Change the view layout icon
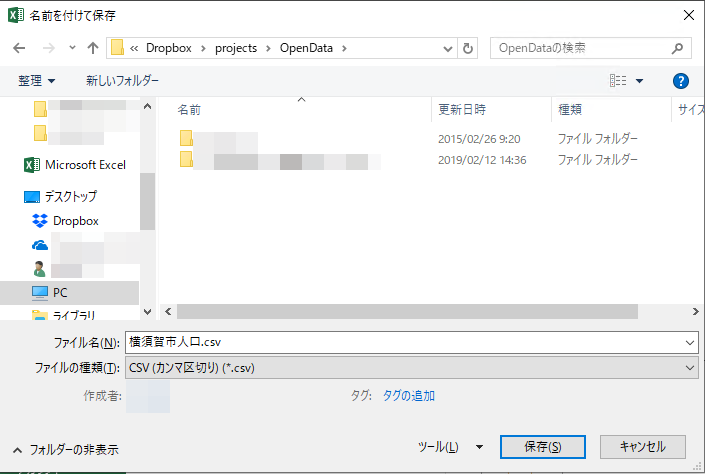Image resolution: width=705 pixels, height=474 pixels. coord(619,80)
